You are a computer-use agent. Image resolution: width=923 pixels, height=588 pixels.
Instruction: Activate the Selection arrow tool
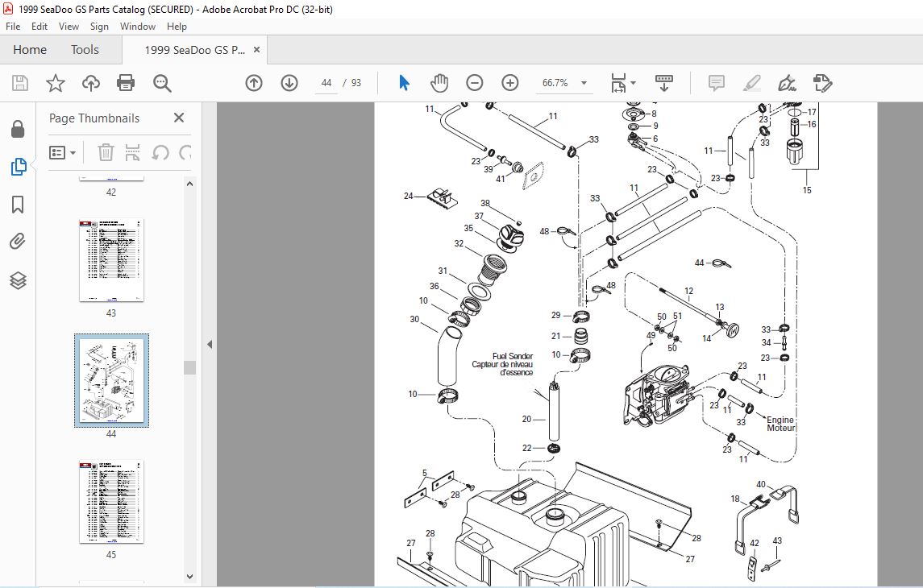(404, 83)
